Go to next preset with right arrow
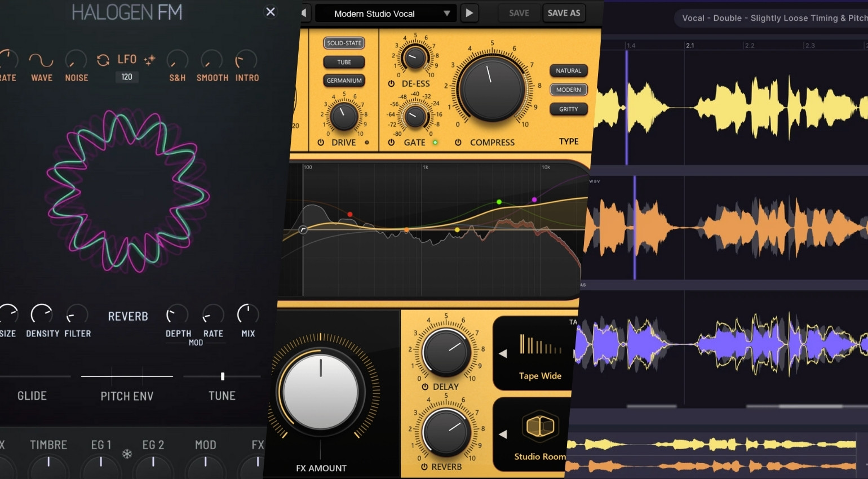The image size is (868, 479). tap(469, 13)
